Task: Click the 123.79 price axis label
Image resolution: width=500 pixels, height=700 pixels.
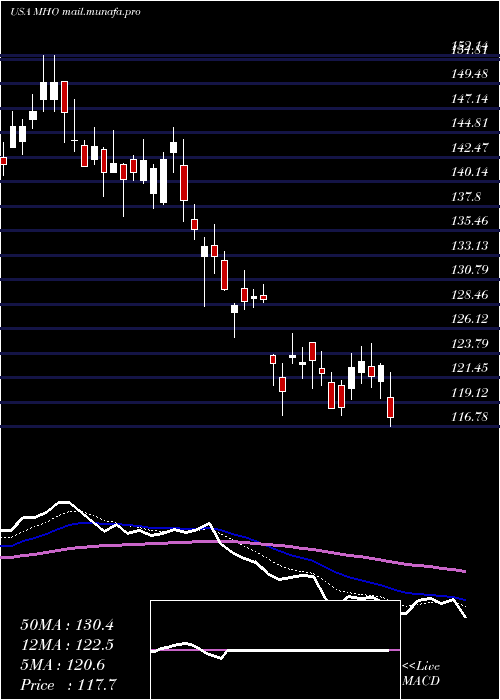Action: (x=469, y=344)
